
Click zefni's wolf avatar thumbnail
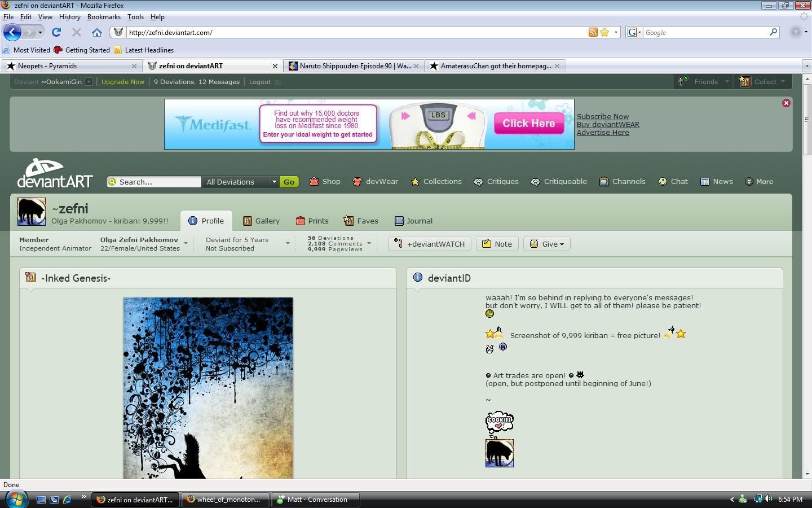pos(32,212)
